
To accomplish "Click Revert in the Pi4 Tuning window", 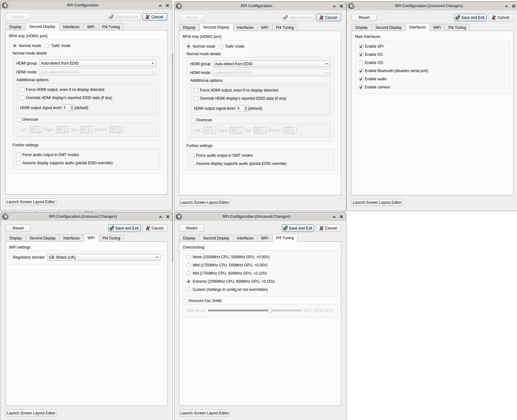I will point(192,228).
